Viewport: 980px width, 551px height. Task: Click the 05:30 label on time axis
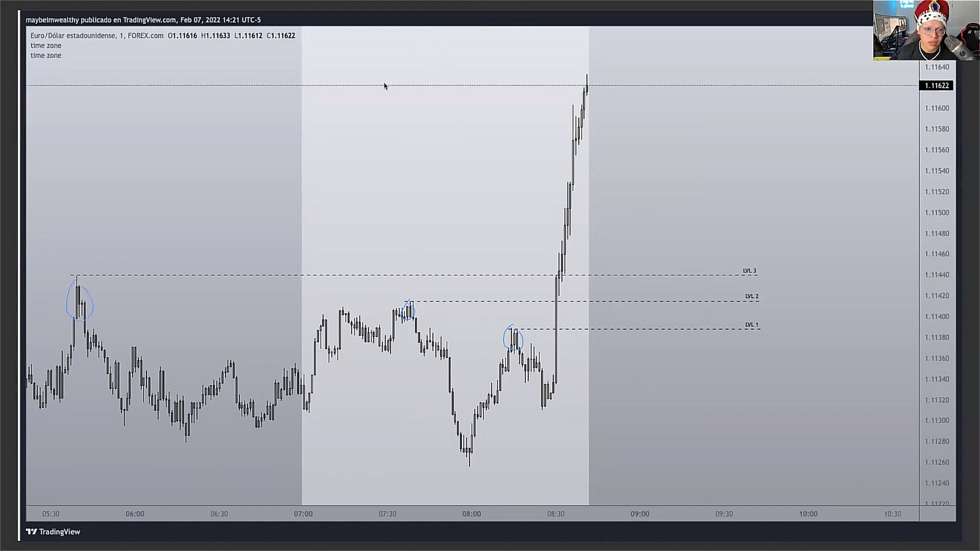(51, 514)
